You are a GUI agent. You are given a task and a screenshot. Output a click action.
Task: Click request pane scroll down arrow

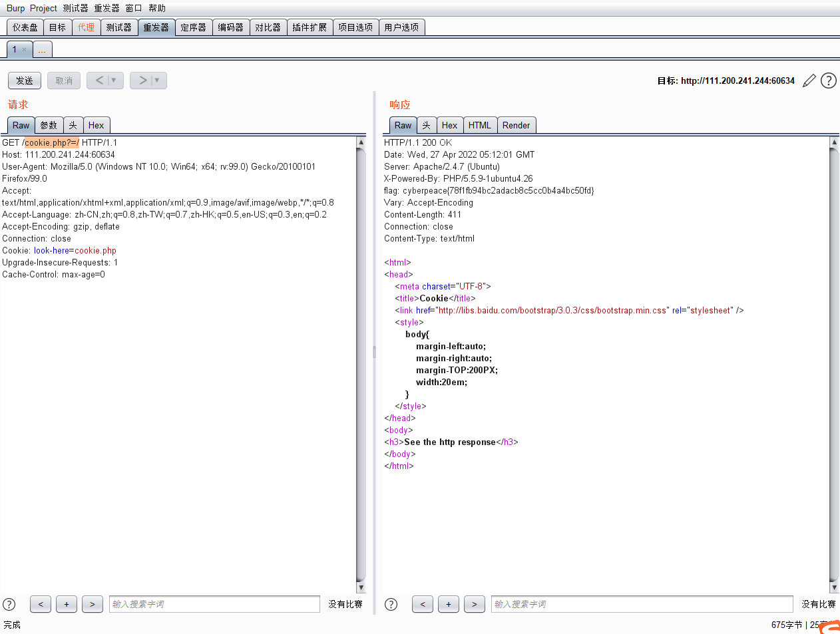[x=361, y=587]
